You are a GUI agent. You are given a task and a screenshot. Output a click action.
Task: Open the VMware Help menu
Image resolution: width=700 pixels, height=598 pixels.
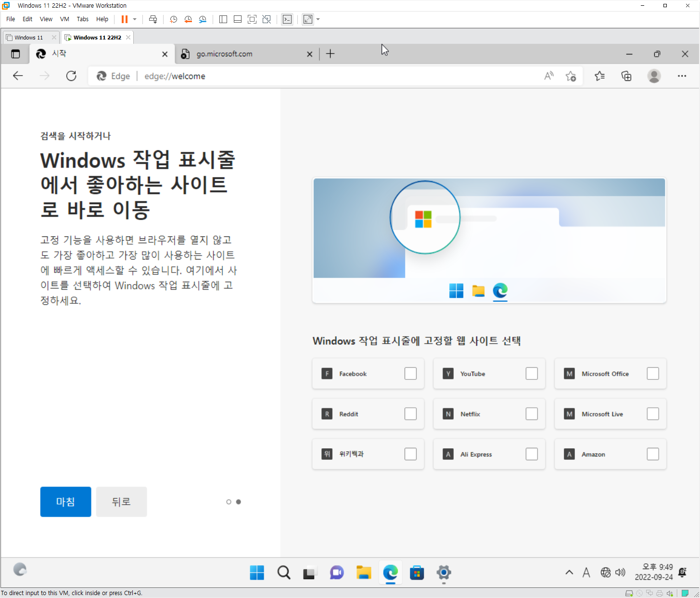(102, 19)
